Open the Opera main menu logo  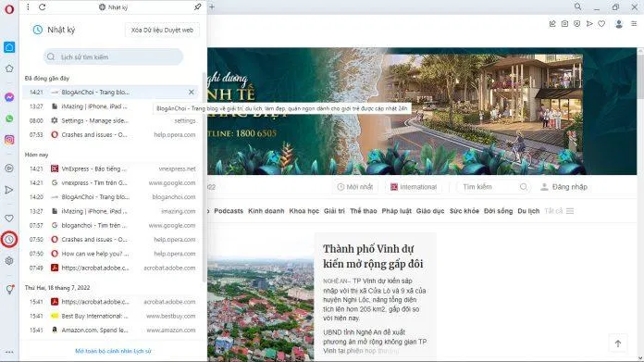point(9,9)
